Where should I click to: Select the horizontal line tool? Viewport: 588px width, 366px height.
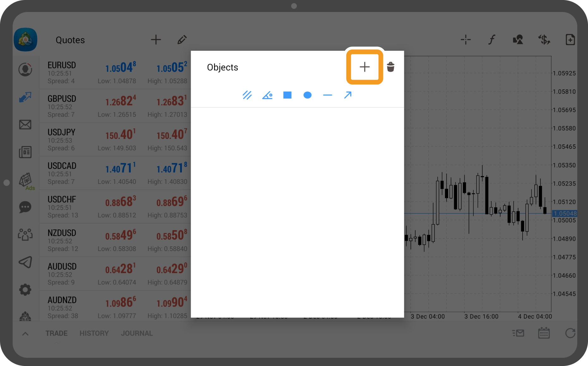(327, 95)
